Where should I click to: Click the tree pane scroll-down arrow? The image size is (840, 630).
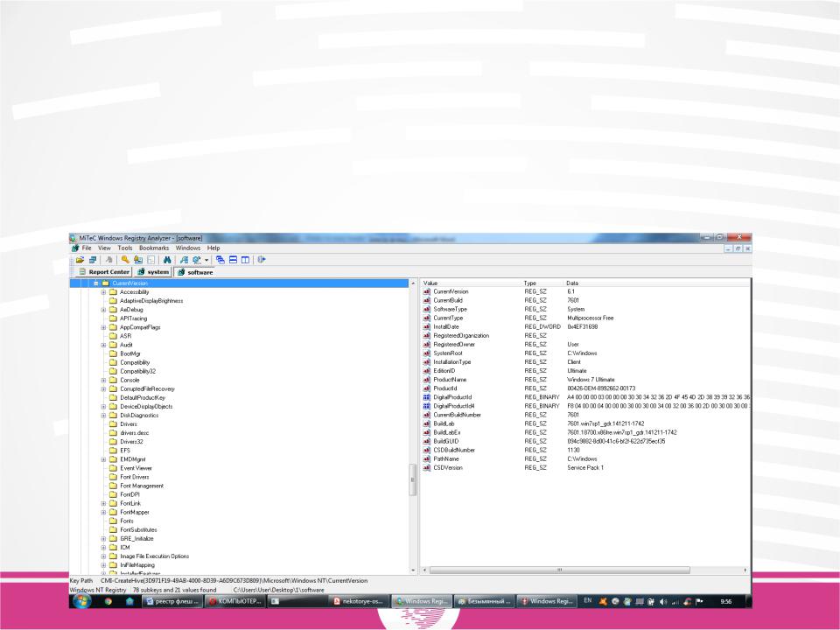pos(412,570)
